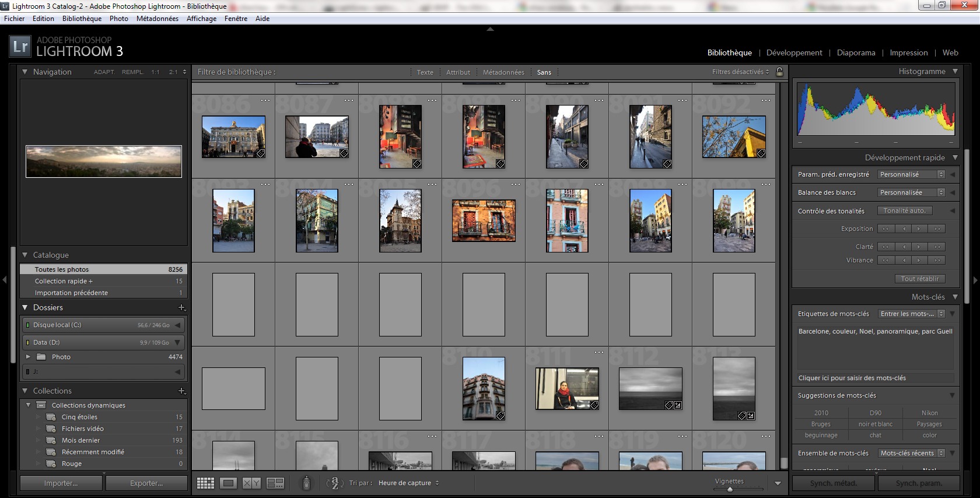980x498 pixels.
Task: Switch to Grid view mode
Action: coord(205,483)
